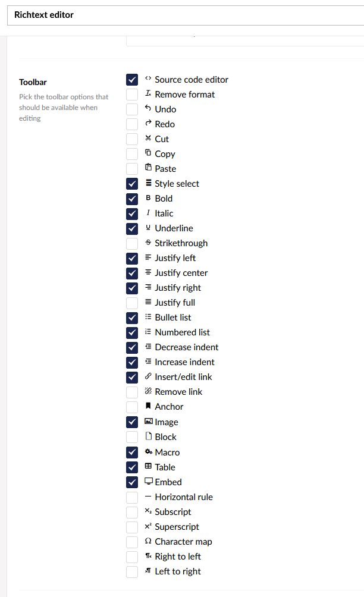Click the Undo arrow icon

point(148,108)
